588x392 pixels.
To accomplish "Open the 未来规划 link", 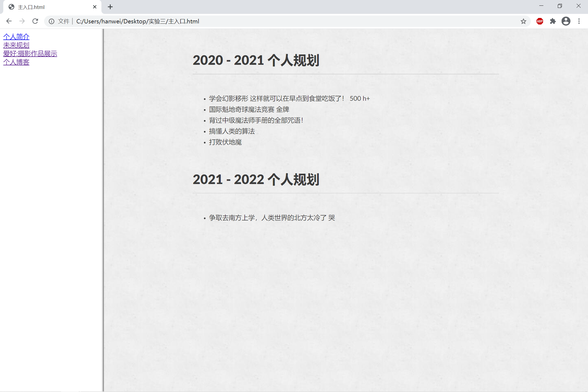I will coord(16,45).
